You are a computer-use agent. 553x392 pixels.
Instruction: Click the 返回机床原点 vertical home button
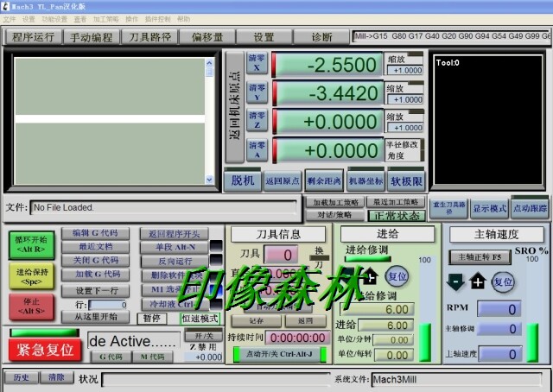[x=234, y=105]
